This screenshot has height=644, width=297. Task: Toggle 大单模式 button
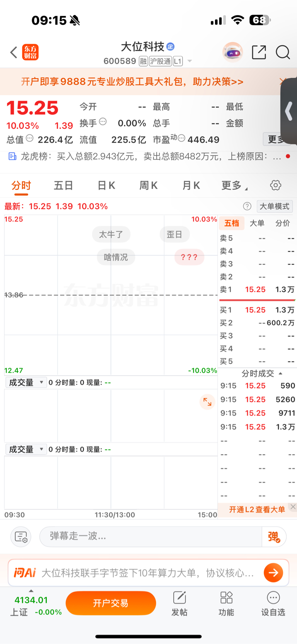pyautogui.click(x=274, y=207)
